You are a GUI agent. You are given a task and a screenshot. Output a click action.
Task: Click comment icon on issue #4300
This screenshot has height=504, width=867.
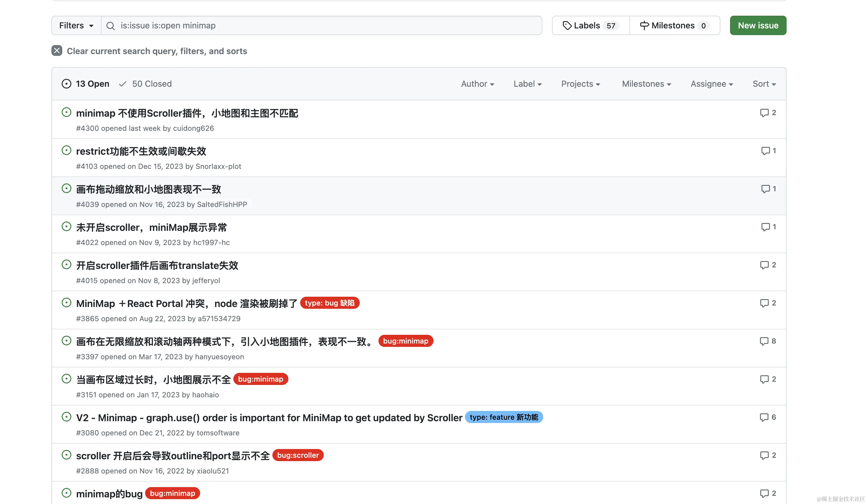[x=764, y=113]
